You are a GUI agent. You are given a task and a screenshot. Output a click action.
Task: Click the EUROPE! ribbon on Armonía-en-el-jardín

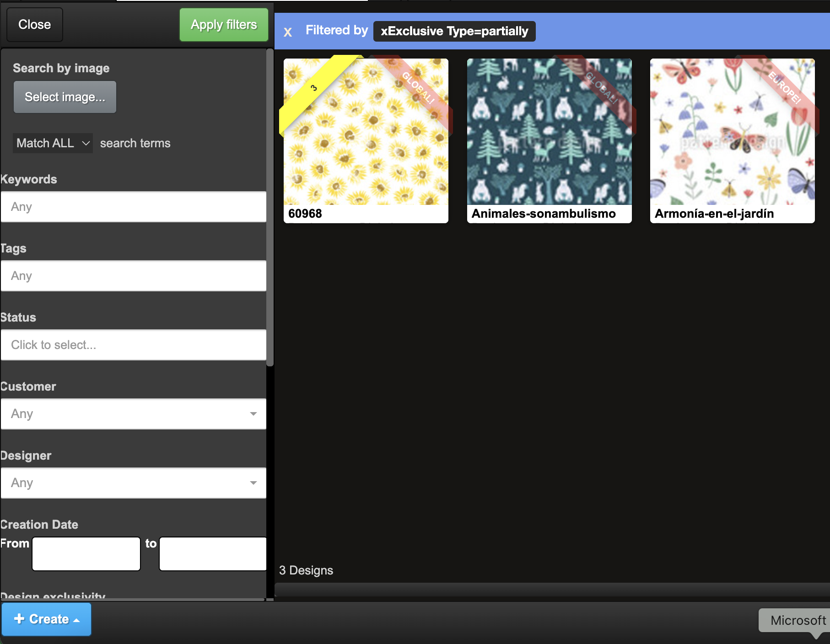coord(784,88)
